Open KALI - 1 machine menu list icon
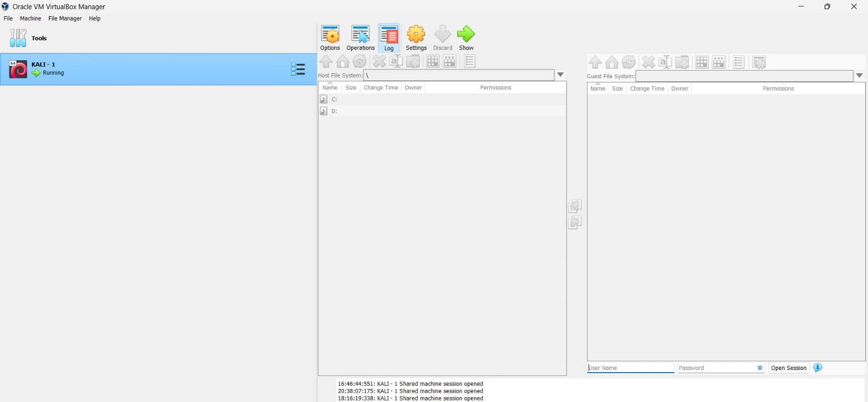This screenshot has height=402, width=868. [x=298, y=69]
